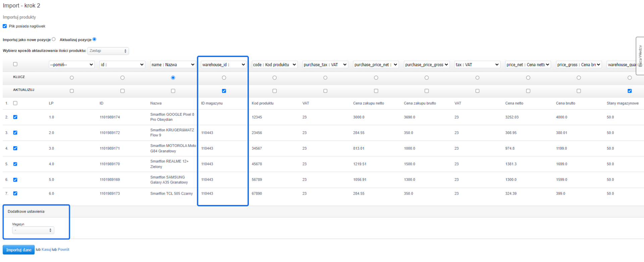Screen dimensions: 644x262
Task: Open the 'code : Kod produktu' dropdown
Action: point(274,65)
